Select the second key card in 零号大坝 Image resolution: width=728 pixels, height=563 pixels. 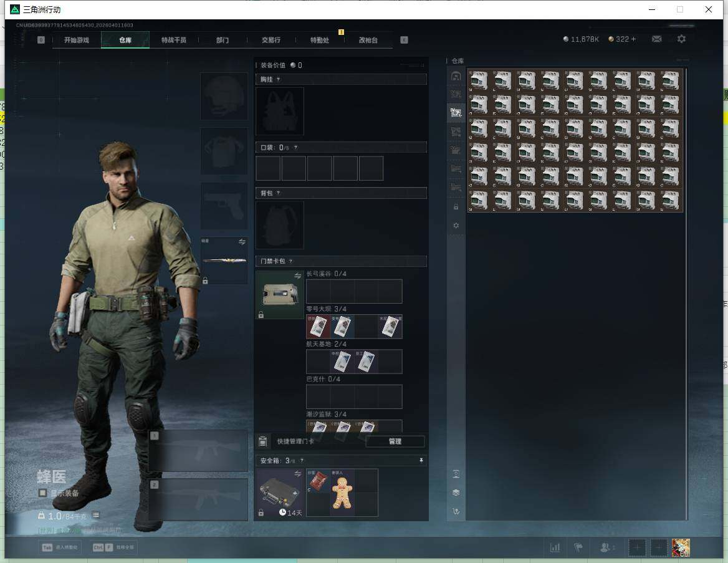point(343,327)
